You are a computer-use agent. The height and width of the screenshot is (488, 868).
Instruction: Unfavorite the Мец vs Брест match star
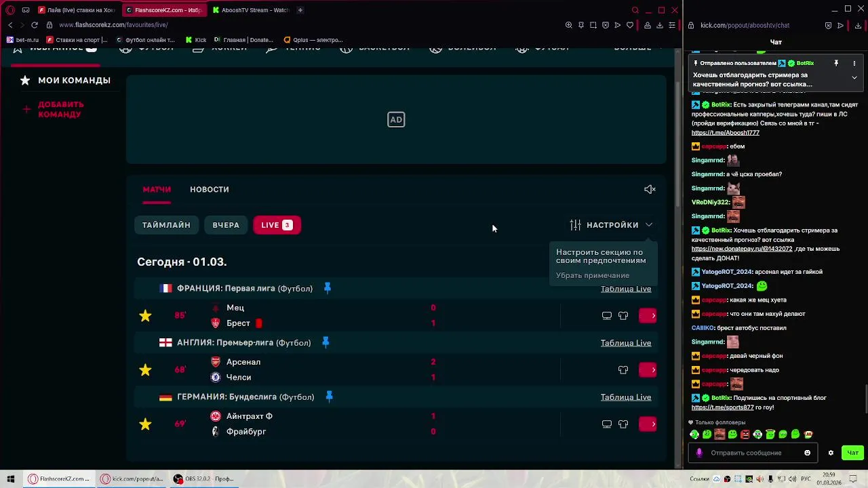click(x=145, y=316)
